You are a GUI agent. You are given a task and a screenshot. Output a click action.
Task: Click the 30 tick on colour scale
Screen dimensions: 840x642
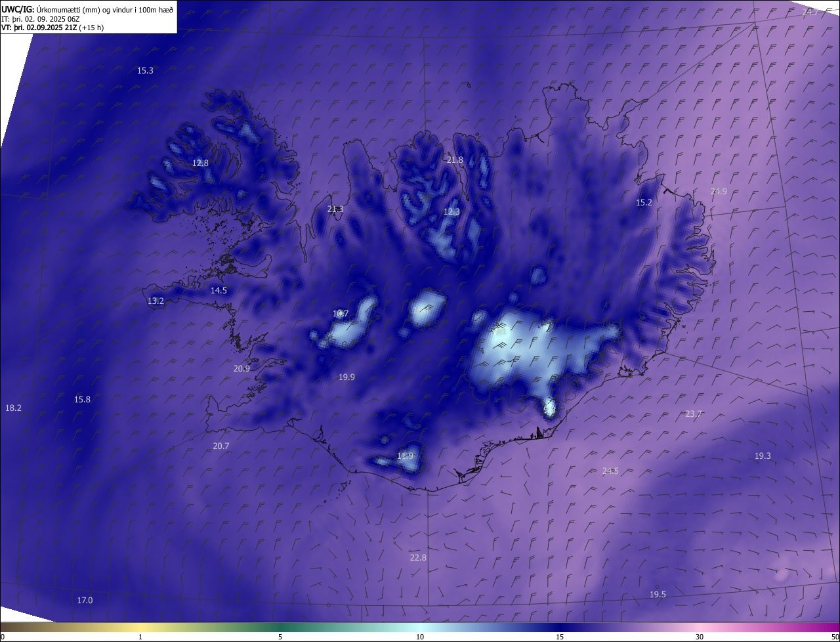700,637
